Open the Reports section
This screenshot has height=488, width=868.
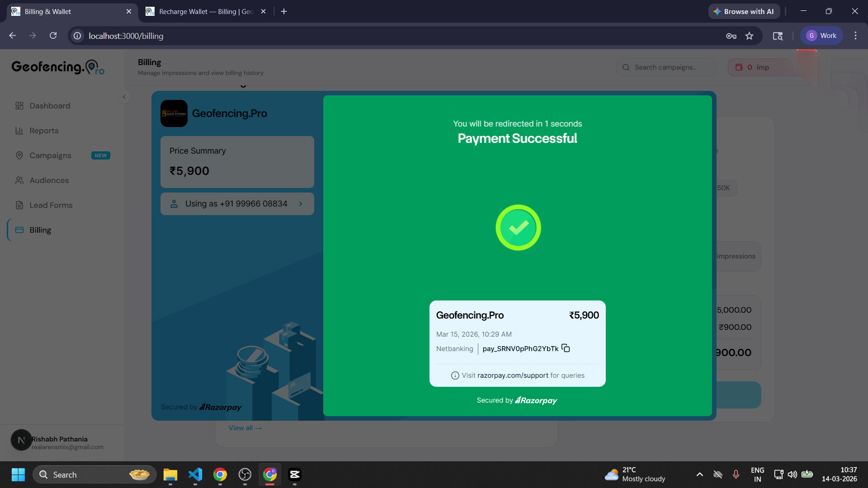click(43, 131)
